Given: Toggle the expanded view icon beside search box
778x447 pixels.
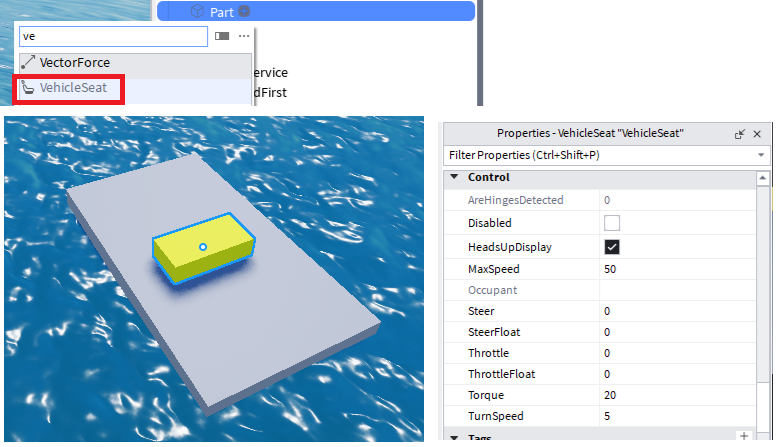Looking at the screenshot, I should tap(222, 36).
